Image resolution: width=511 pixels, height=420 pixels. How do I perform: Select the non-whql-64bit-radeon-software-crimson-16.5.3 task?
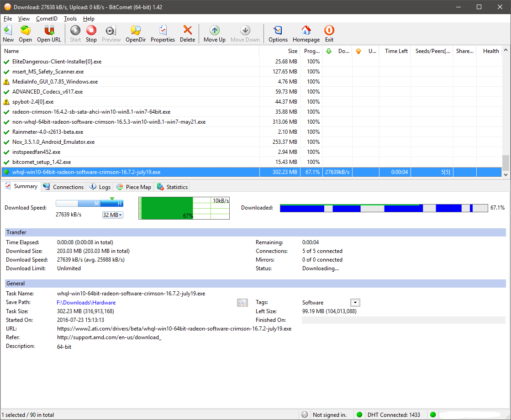(x=252, y=122)
